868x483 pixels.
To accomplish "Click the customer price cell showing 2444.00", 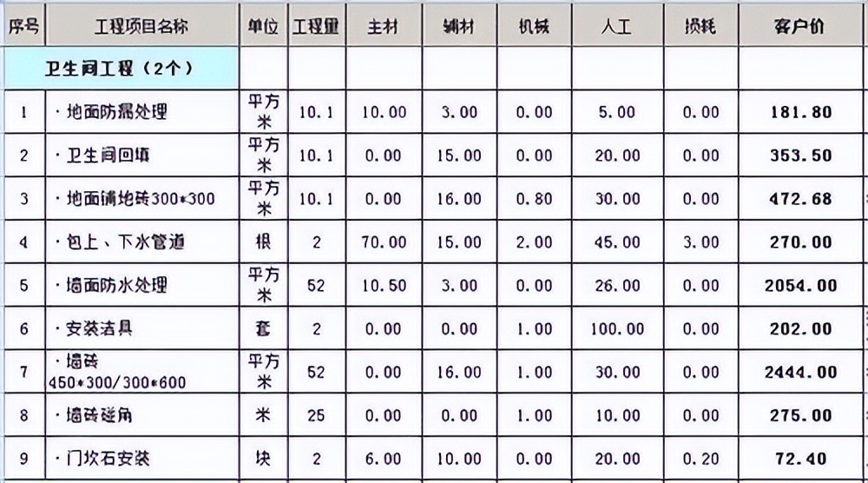I will point(801,373).
